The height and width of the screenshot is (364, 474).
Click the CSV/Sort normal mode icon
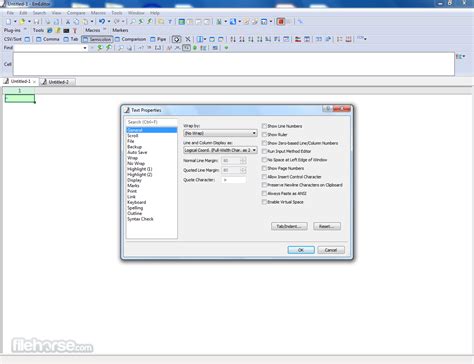click(x=27, y=39)
